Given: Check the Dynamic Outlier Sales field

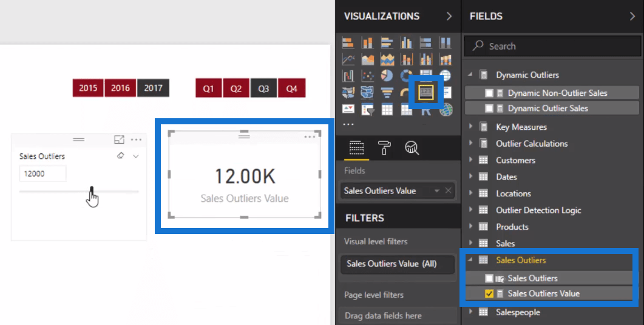Looking at the screenshot, I should coord(489,109).
